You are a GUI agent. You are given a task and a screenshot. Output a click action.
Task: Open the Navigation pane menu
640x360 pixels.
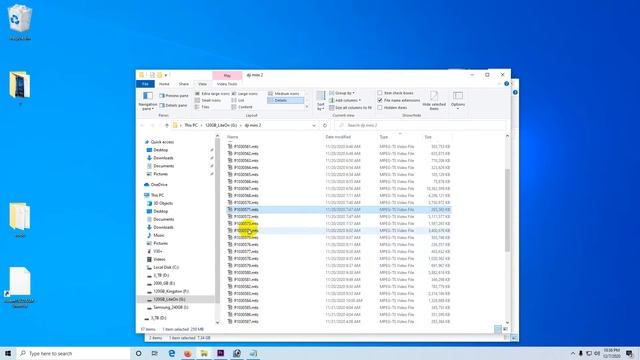coord(147,101)
